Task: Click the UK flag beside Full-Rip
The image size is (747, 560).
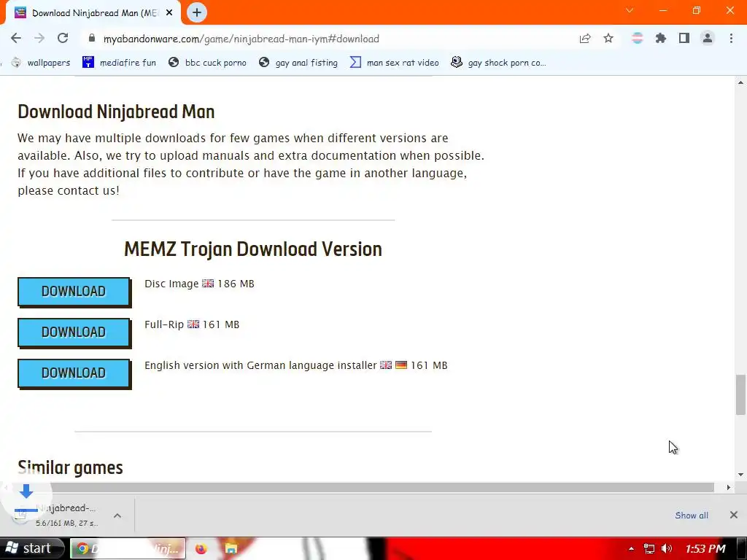Action: (x=193, y=324)
